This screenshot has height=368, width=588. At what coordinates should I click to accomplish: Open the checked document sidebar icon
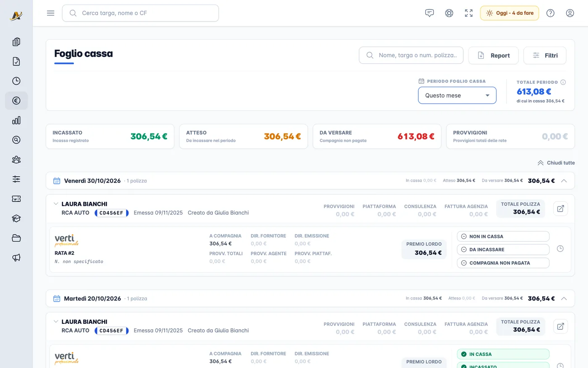pyautogui.click(x=16, y=61)
